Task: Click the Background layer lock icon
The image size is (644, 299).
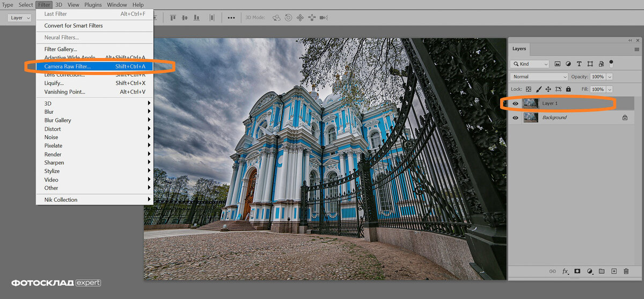Action: click(625, 118)
